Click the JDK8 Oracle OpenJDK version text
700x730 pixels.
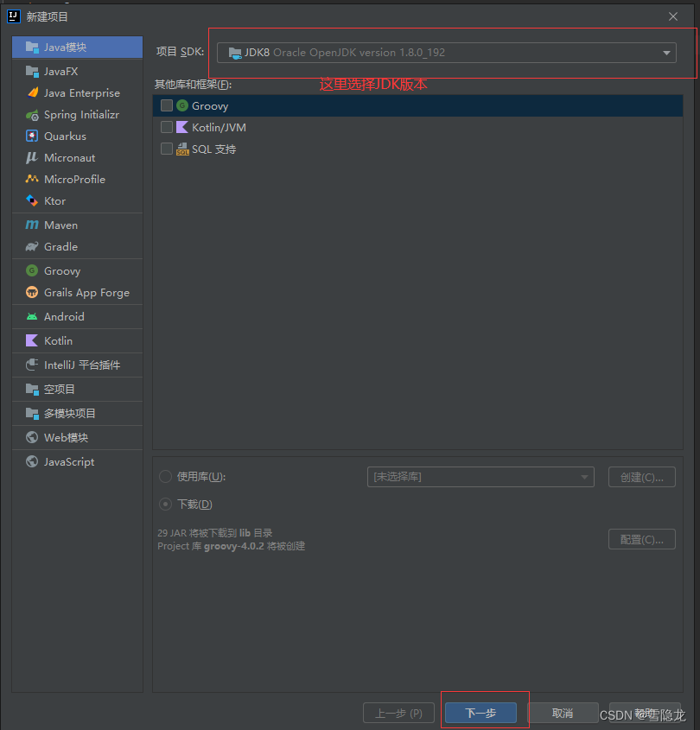pyautogui.click(x=345, y=53)
